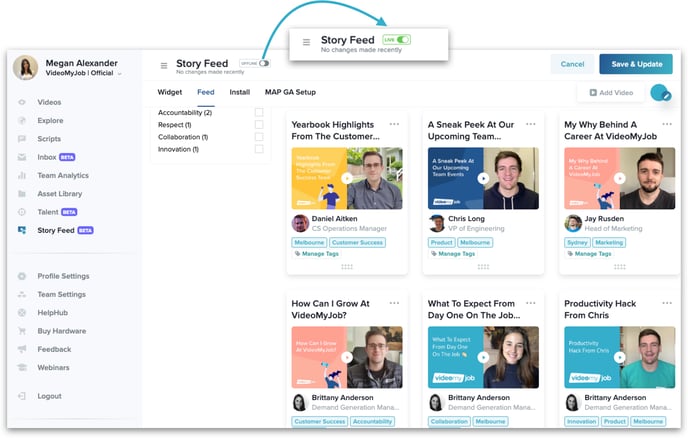Open Scripts from the sidebar
Screen dimensions: 688x438
click(x=49, y=139)
